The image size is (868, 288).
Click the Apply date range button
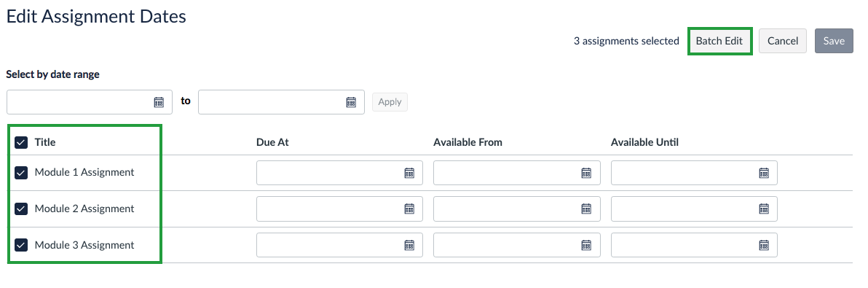click(x=390, y=102)
